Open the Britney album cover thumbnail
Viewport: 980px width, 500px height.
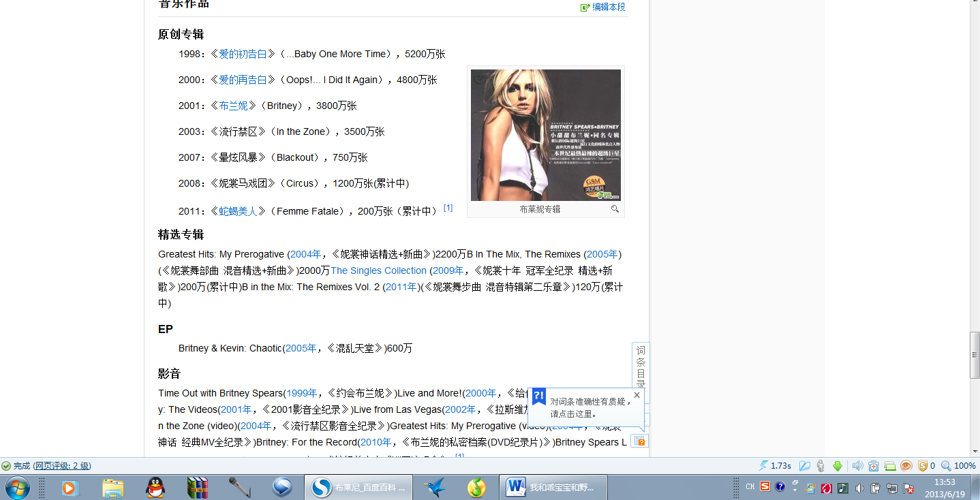pos(546,135)
